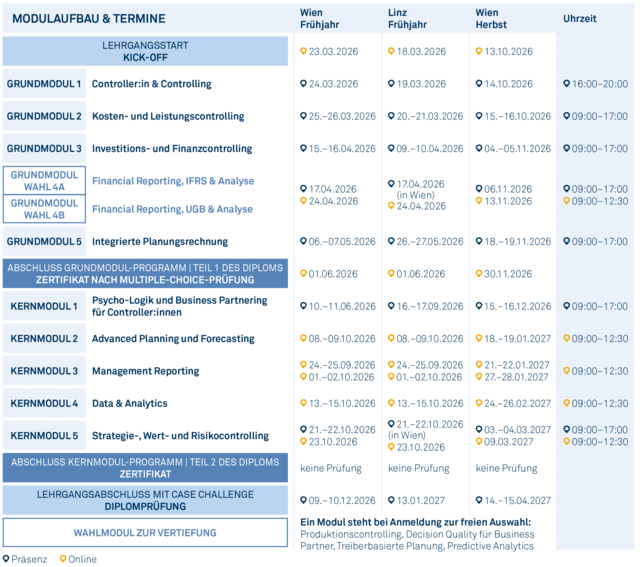Screen dimensions: 640x567
Task: Open the GRUNDMODUL 3 label
Action: click(44, 149)
